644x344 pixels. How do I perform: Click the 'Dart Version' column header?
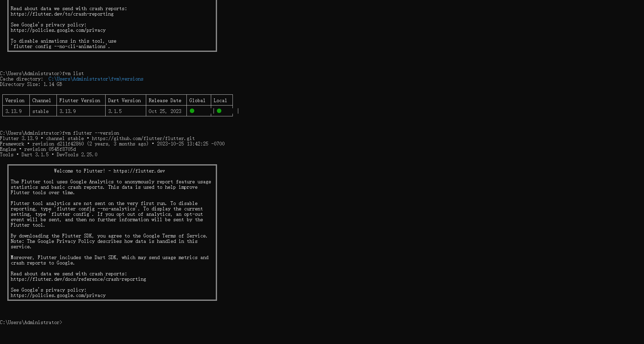pyautogui.click(x=125, y=100)
